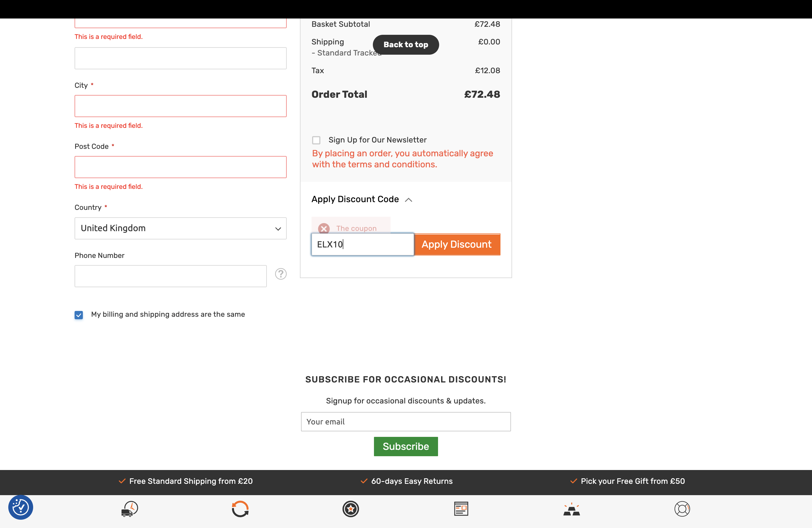Click the lifebuoy support icon
The height and width of the screenshot is (528, 812).
pyautogui.click(x=682, y=509)
